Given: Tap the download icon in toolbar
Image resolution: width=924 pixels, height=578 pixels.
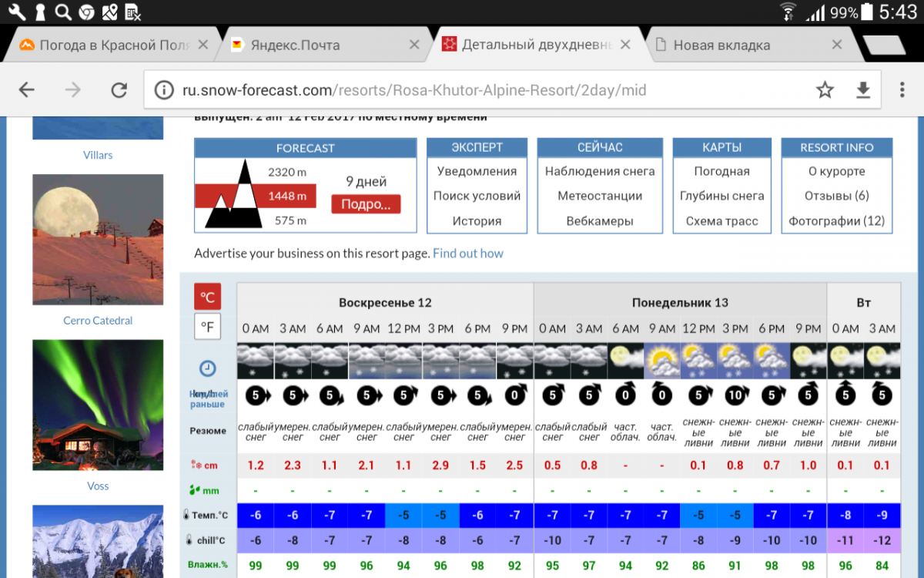Looking at the screenshot, I should pos(863,90).
